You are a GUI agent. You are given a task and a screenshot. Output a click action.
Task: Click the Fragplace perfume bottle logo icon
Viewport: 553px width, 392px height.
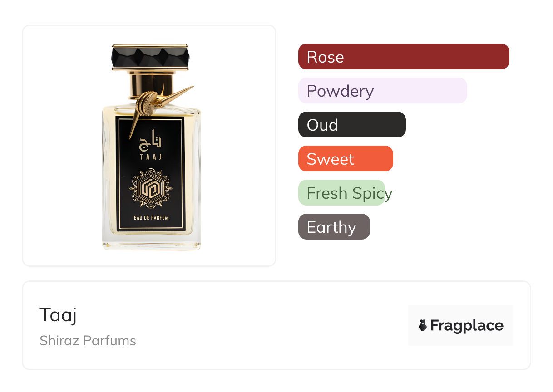(423, 325)
